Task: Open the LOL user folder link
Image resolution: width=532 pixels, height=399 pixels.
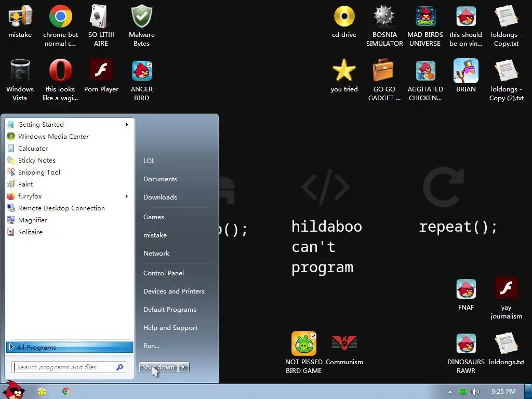Action: [x=149, y=161]
